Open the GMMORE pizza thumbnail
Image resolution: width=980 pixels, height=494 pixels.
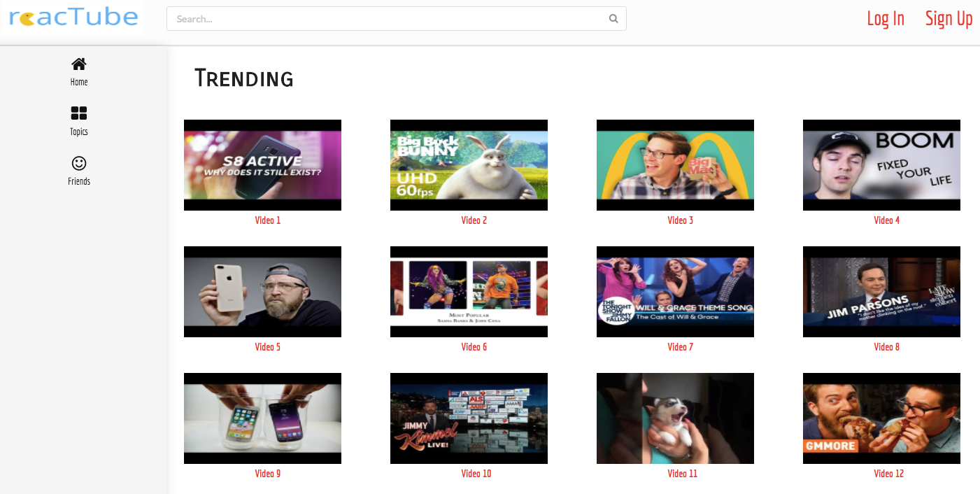pos(881,418)
